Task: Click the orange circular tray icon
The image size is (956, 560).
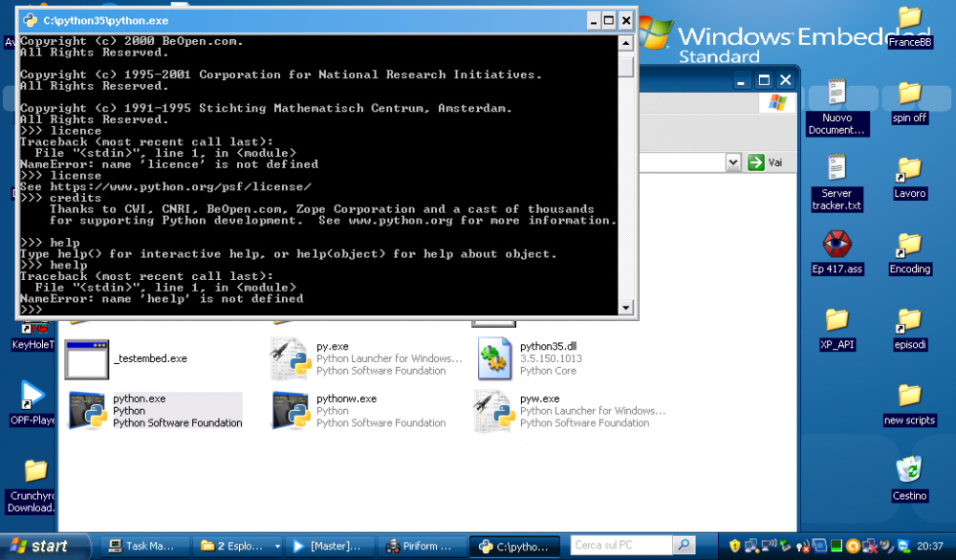Action: click(853, 546)
